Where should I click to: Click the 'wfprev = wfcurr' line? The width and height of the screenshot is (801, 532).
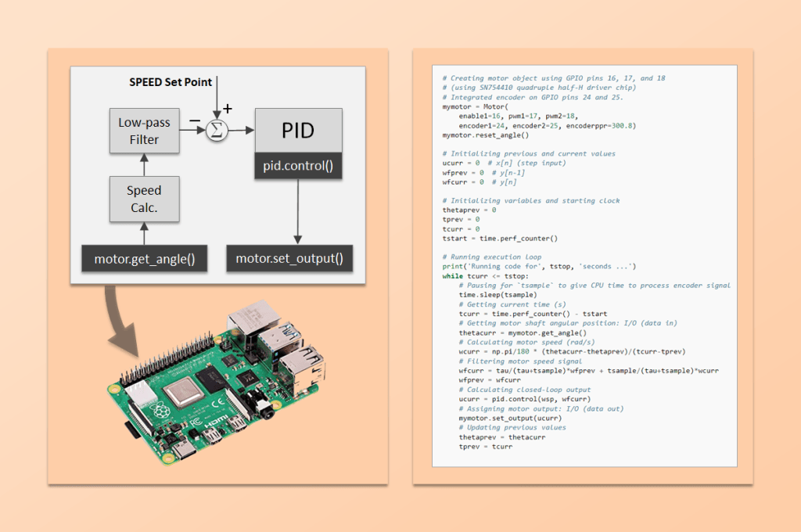[x=490, y=379]
